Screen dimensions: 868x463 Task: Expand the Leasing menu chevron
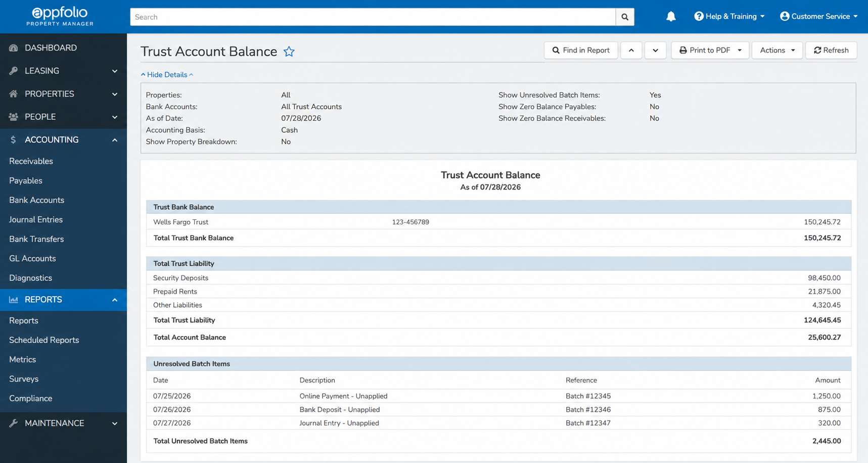coord(115,71)
